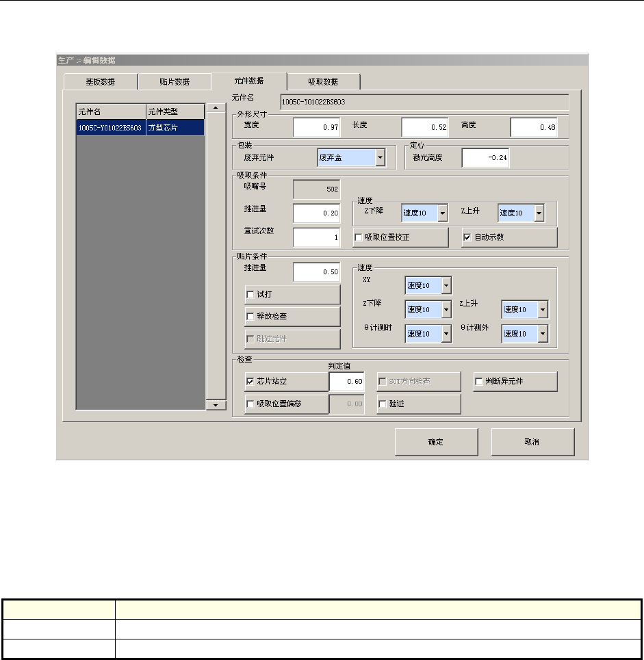Click the 元件名 column header
This screenshot has width=644, height=660.
point(111,111)
